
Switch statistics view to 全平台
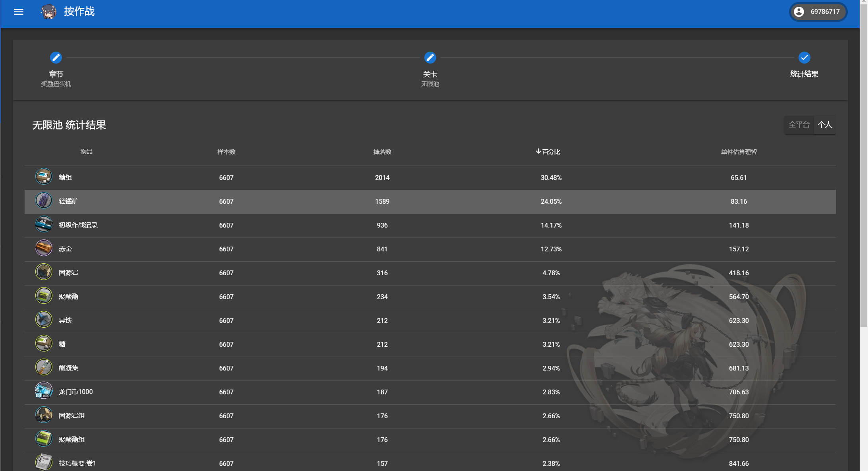[x=799, y=124]
